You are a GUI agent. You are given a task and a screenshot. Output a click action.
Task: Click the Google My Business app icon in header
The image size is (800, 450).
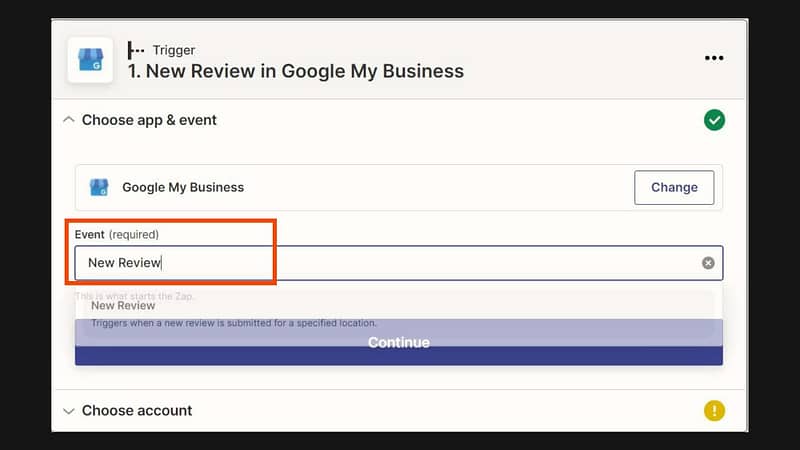point(90,60)
